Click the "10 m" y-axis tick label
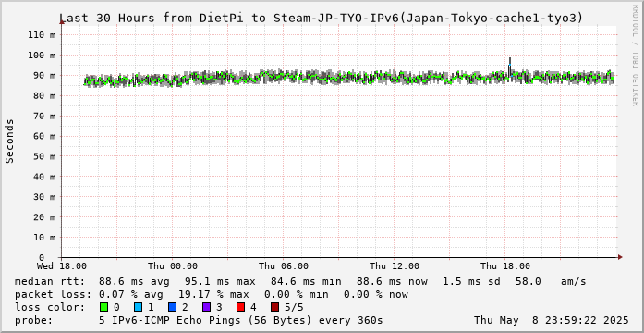 click(44, 237)
